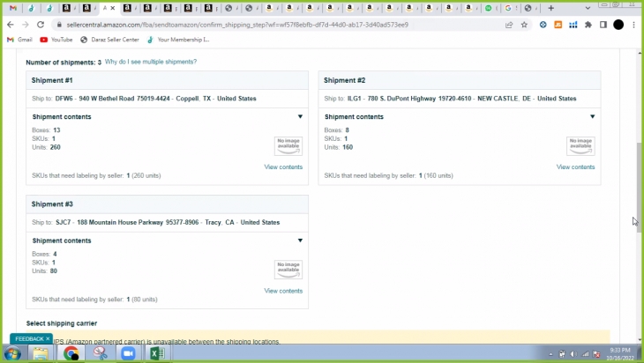The image size is (644, 363).
Task: Reload the Seller Central page
Action: (x=41, y=25)
